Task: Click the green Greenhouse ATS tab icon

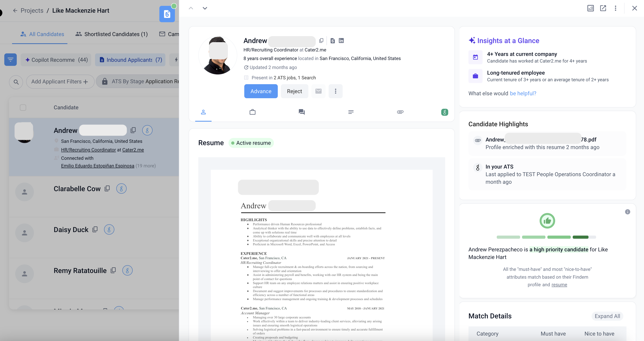Action: [x=445, y=112]
